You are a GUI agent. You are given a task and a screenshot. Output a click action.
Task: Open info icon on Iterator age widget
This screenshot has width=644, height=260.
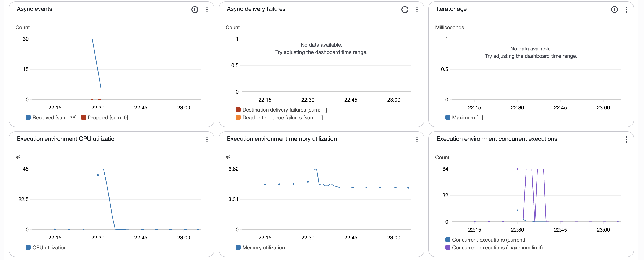[x=614, y=10]
